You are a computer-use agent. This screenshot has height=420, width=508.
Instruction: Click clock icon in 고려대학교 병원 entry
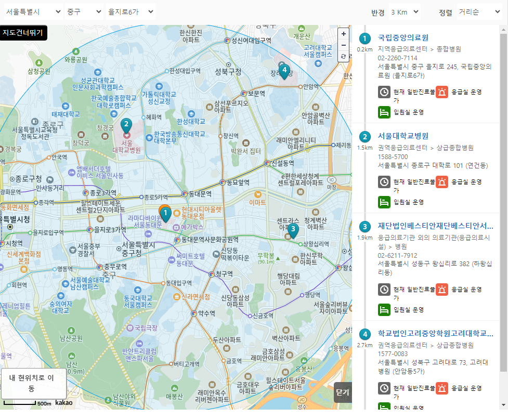click(384, 388)
